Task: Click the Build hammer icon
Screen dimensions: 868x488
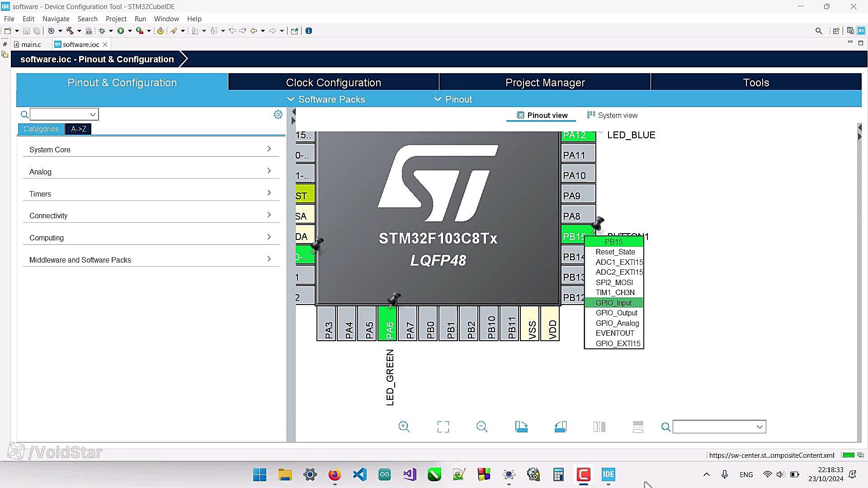Action: (x=70, y=31)
